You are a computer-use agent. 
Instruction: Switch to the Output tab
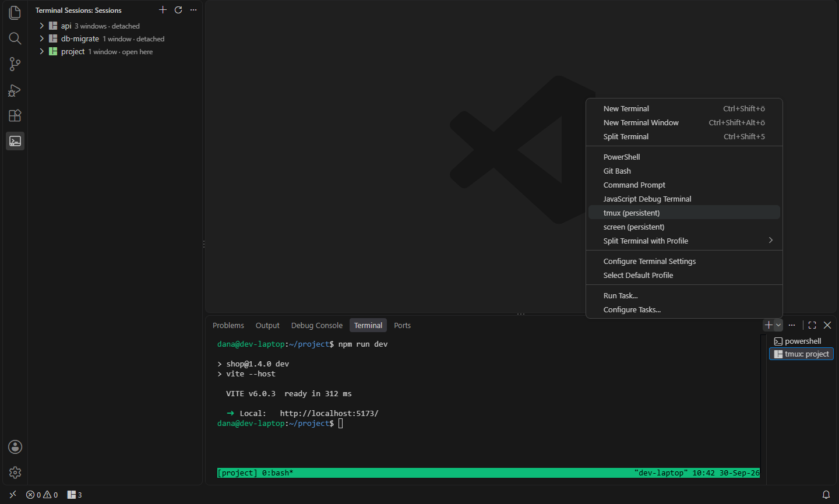click(x=267, y=325)
